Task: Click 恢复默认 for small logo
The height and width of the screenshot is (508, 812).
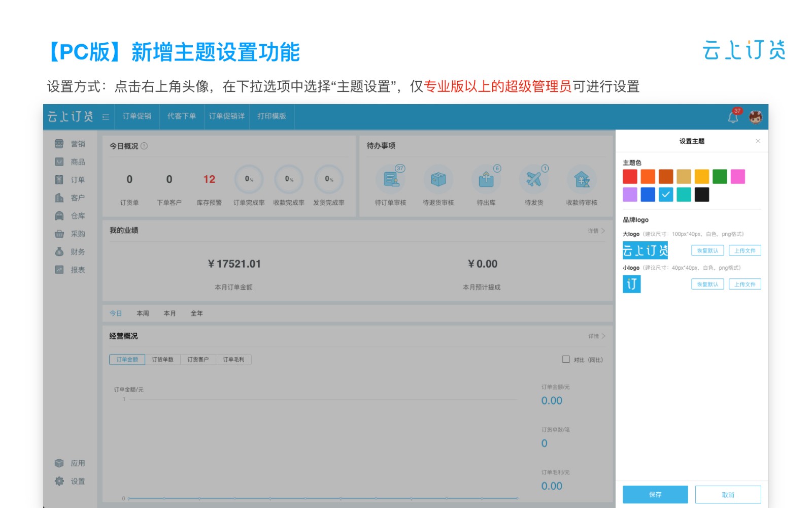Action: click(707, 284)
